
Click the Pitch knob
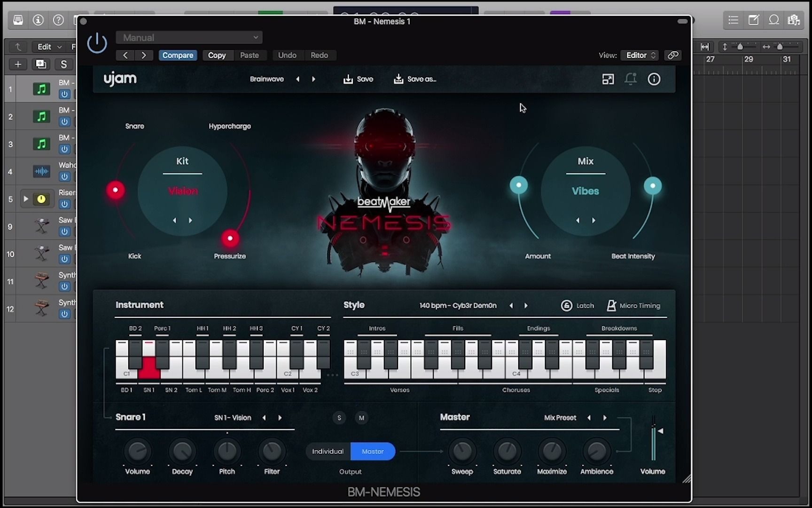(x=227, y=452)
